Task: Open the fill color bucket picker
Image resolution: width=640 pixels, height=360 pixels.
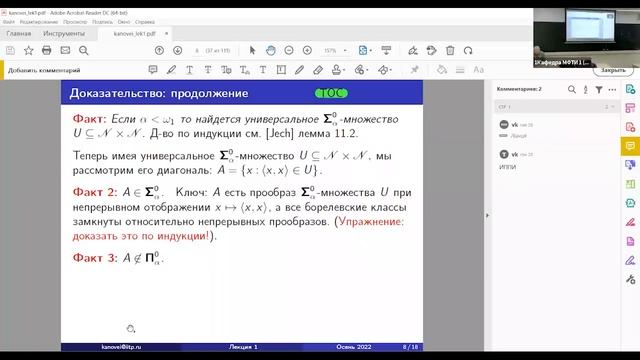Action: point(442,70)
